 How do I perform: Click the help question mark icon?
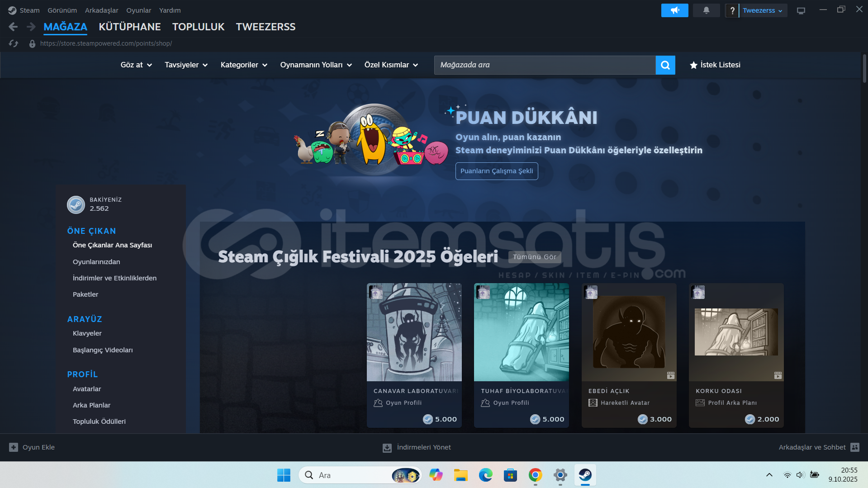(x=732, y=10)
